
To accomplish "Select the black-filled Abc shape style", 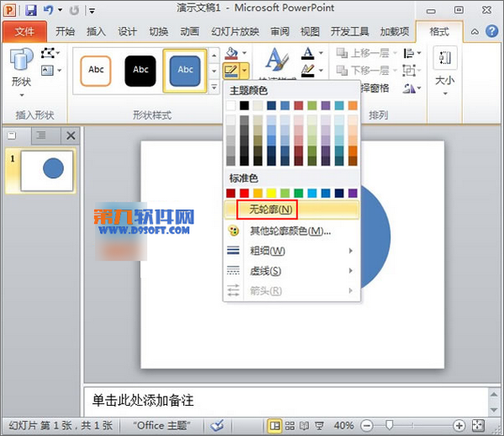I will (140, 70).
